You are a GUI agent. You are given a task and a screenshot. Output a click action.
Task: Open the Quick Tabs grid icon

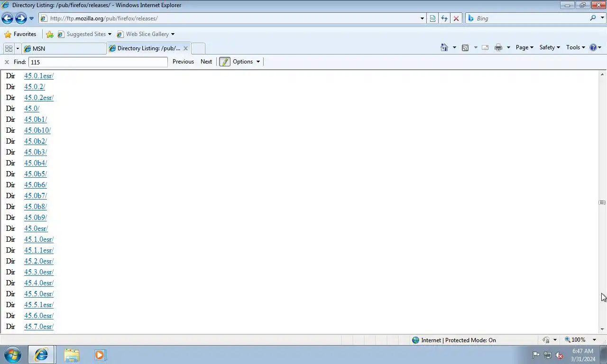click(x=9, y=48)
